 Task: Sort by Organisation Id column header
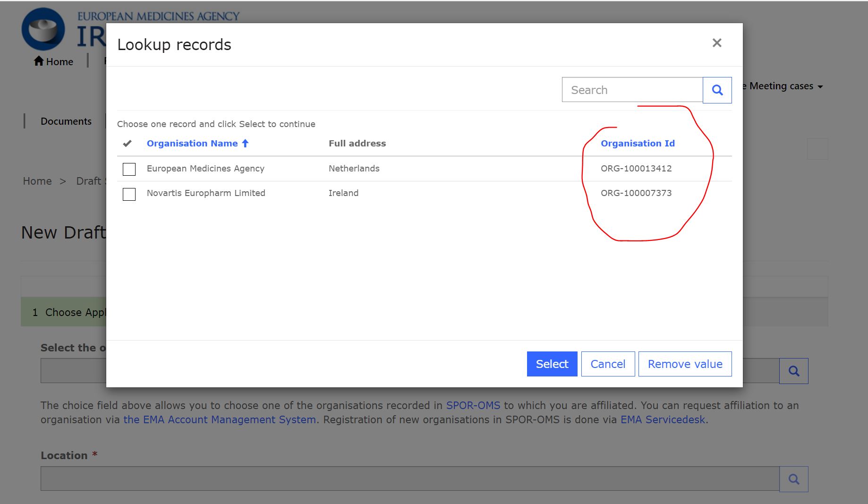tap(637, 143)
